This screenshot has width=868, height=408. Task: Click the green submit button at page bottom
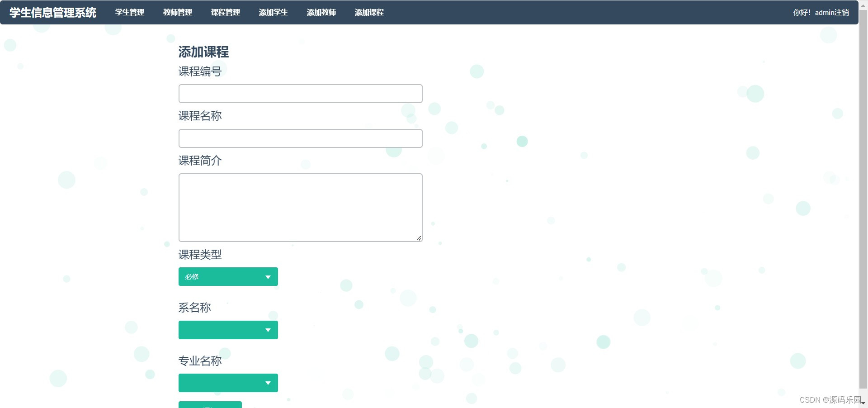210,406
